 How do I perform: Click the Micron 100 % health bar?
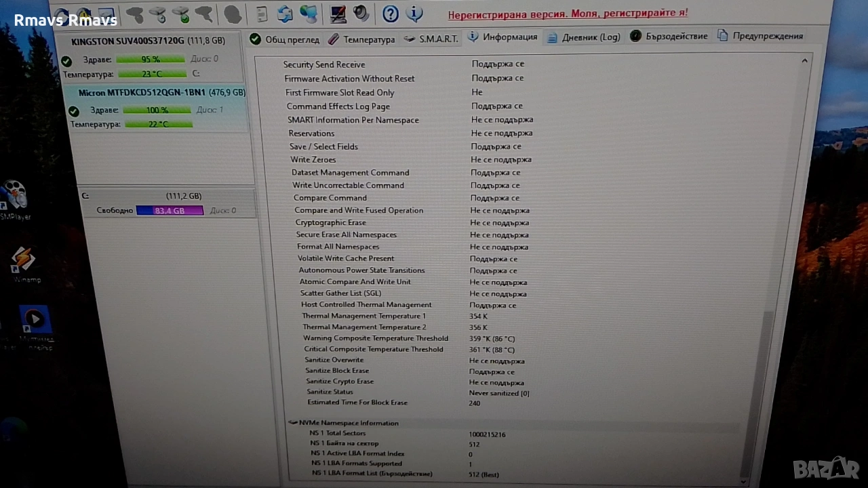pos(157,110)
